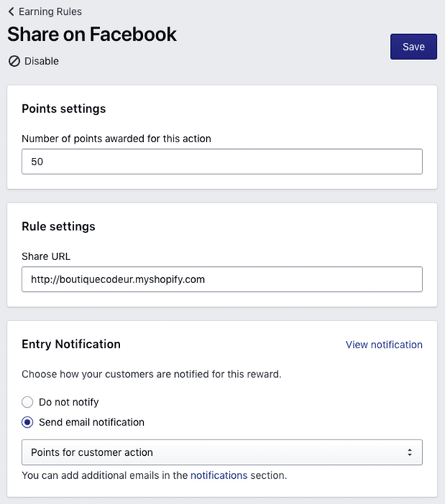This screenshot has width=445, height=504.
Task: Click the Entry Notification heading
Action: pos(71,344)
